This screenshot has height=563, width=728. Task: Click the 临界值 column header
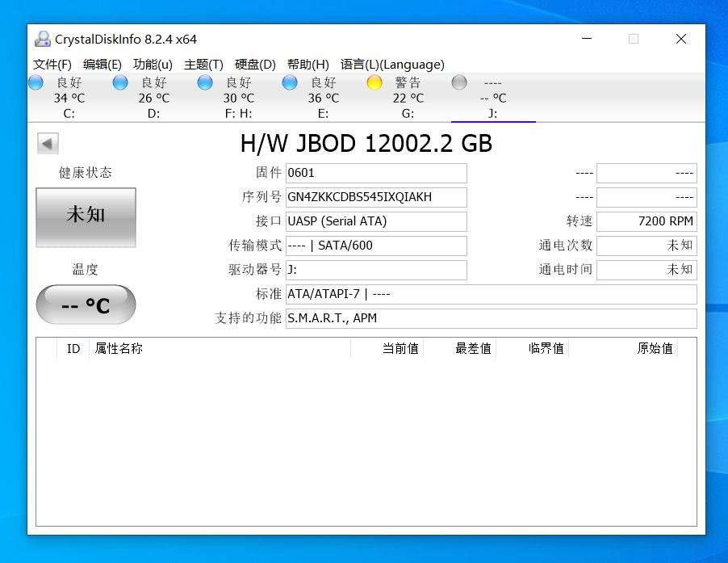click(x=533, y=348)
